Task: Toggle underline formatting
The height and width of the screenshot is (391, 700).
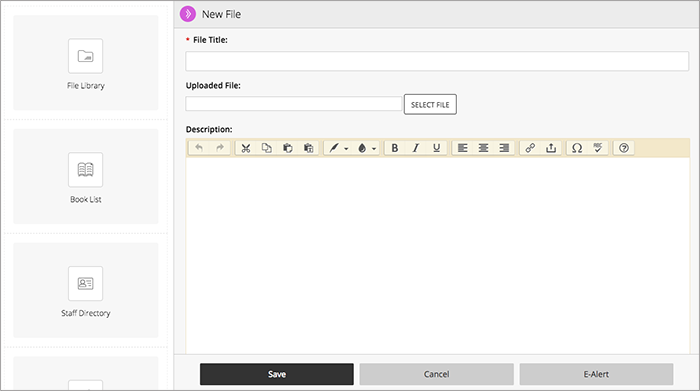Action: click(437, 148)
